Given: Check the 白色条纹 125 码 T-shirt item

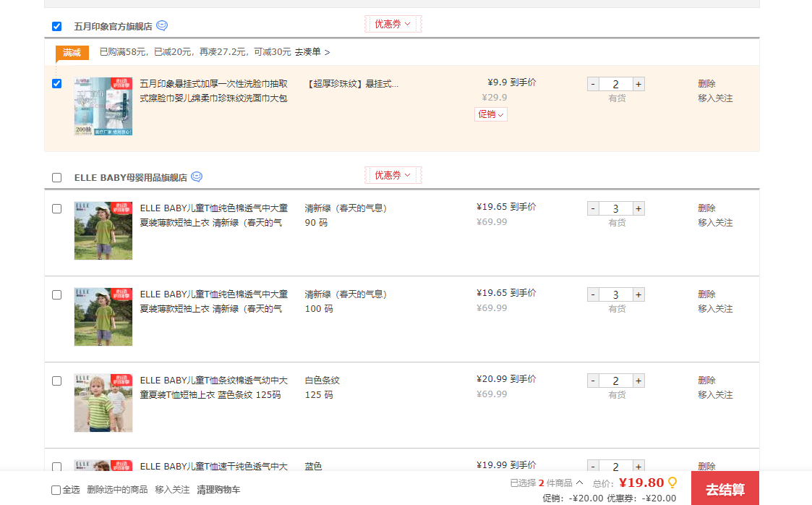Looking at the screenshot, I should pos(57,381).
